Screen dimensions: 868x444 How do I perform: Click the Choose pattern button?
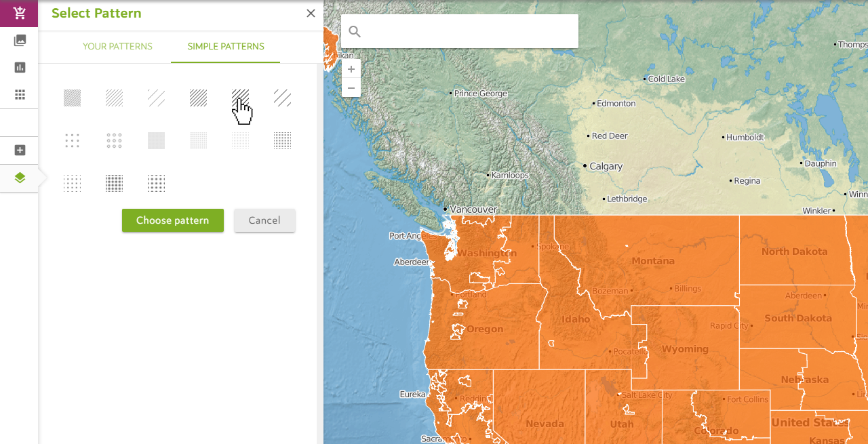click(x=173, y=220)
